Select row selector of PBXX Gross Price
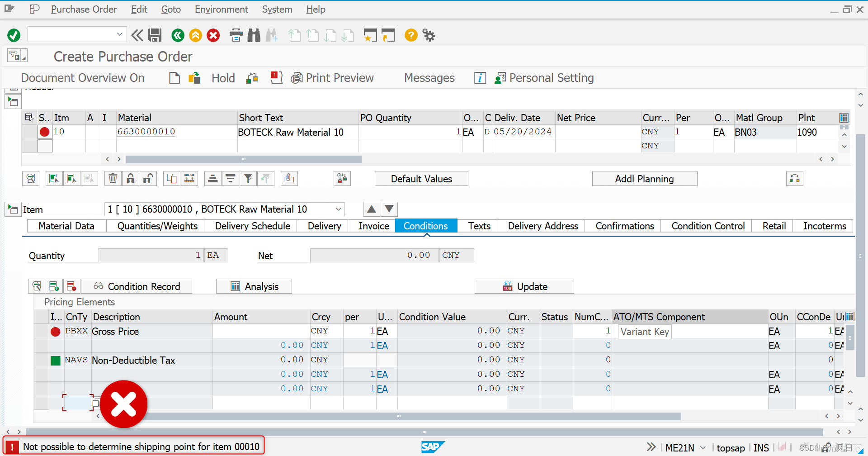 click(x=42, y=331)
